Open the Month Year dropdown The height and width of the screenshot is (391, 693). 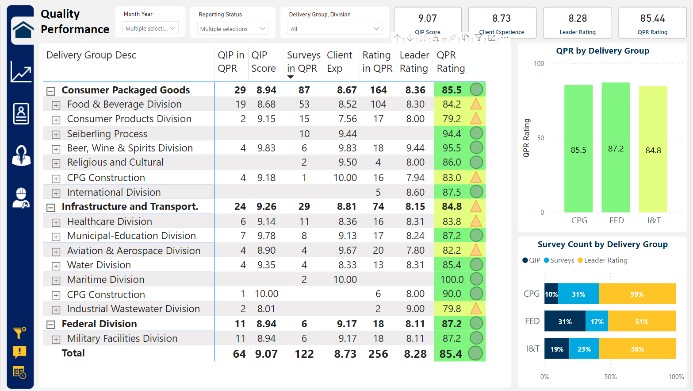[150, 28]
